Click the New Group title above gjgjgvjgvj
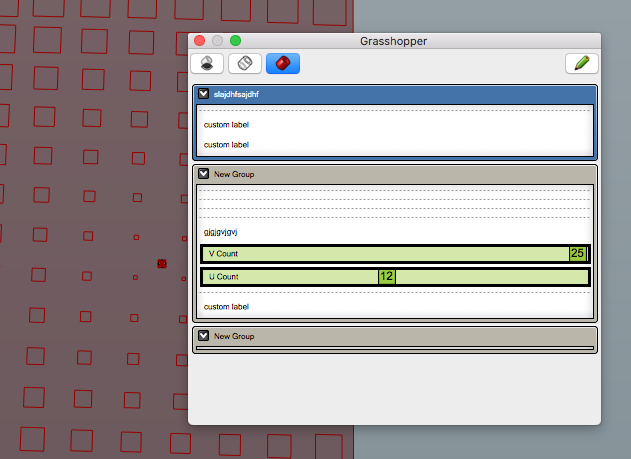Image resolution: width=631 pixels, height=459 pixels. click(234, 174)
